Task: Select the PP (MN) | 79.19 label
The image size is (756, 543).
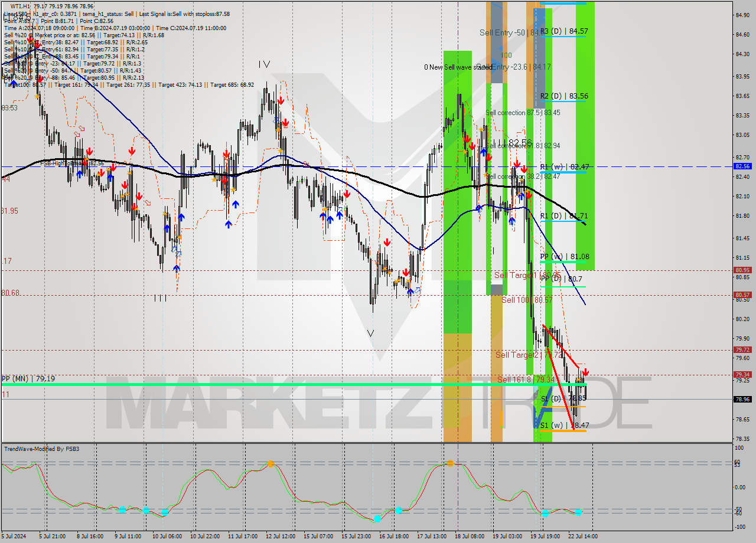Action: (x=28, y=378)
